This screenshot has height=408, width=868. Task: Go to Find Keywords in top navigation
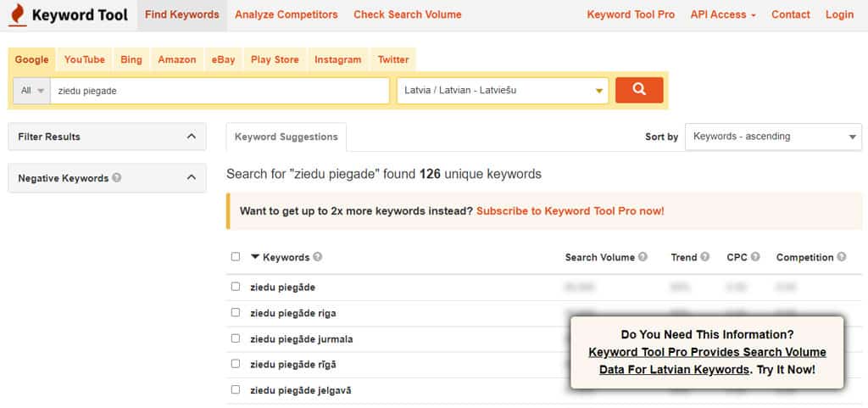(182, 15)
